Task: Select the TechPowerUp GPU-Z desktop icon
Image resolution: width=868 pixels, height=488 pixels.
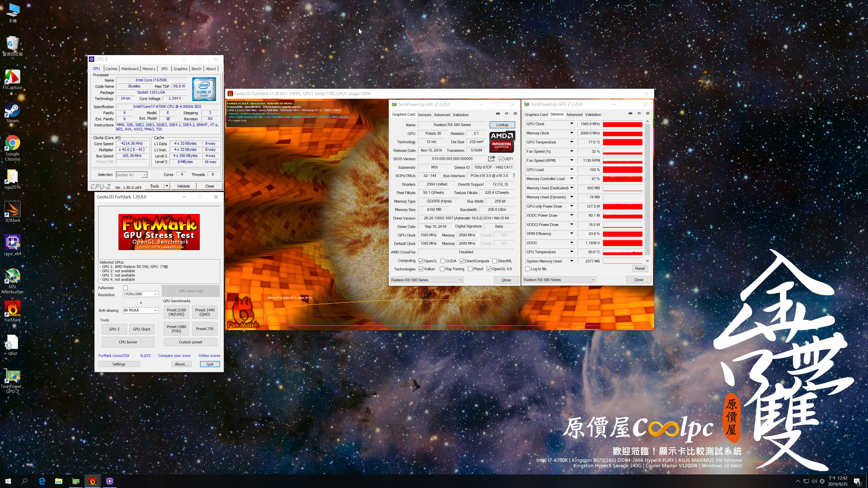Action: tap(12, 381)
